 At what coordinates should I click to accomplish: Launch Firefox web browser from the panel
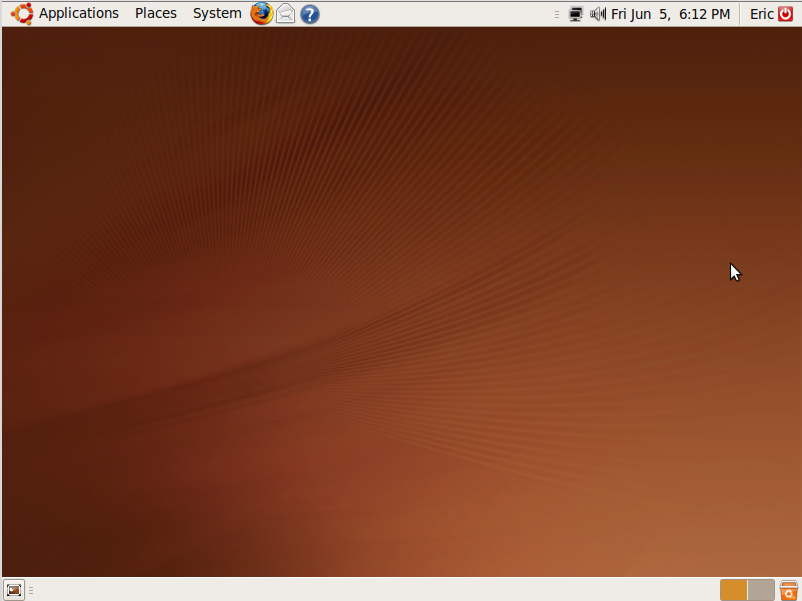click(261, 14)
